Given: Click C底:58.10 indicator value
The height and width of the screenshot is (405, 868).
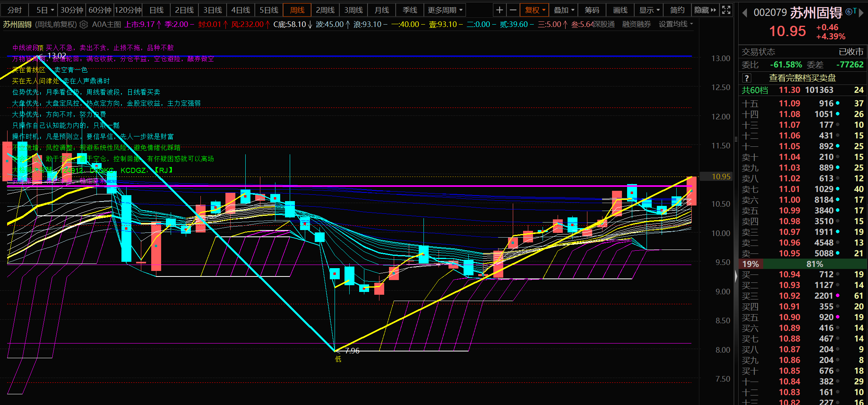Looking at the screenshot, I should 293,24.
